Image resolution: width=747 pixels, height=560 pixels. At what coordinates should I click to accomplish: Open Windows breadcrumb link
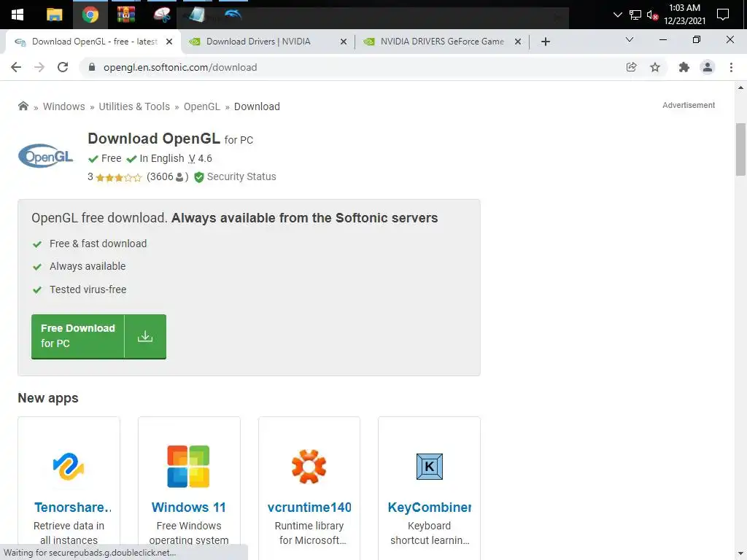tap(64, 106)
